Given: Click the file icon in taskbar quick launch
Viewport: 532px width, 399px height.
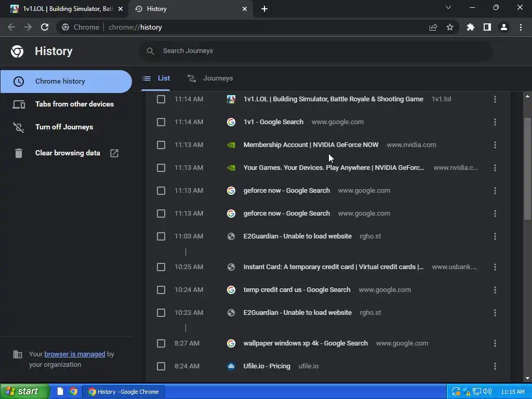Looking at the screenshot, I should pyautogui.click(x=60, y=391).
